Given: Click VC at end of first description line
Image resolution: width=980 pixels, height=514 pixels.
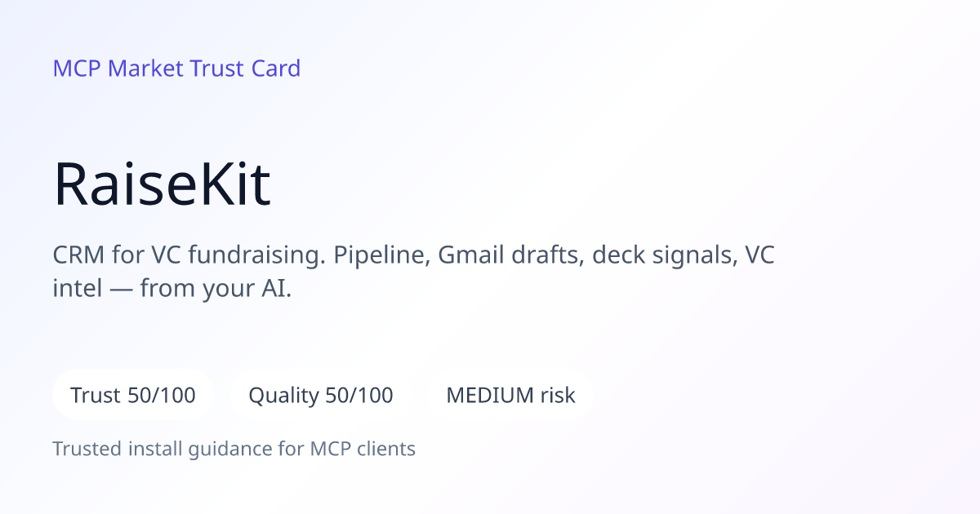Looking at the screenshot, I should [760, 255].
